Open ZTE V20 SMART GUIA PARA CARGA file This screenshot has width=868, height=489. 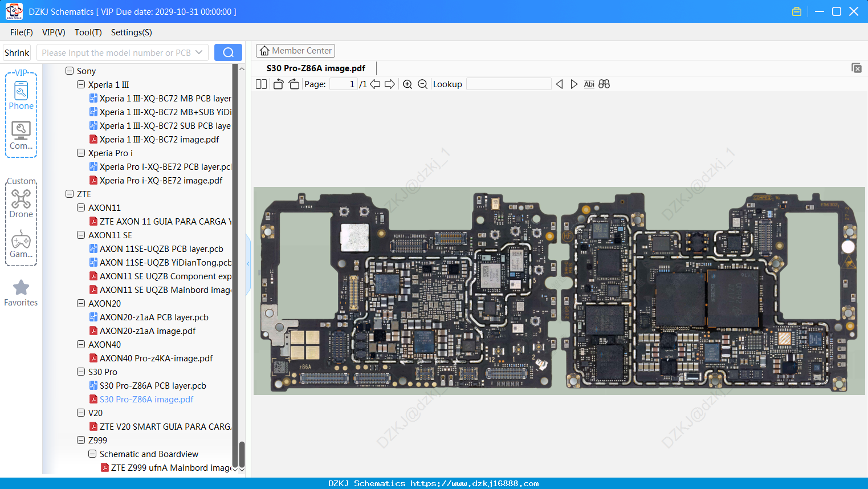point(160,426)
